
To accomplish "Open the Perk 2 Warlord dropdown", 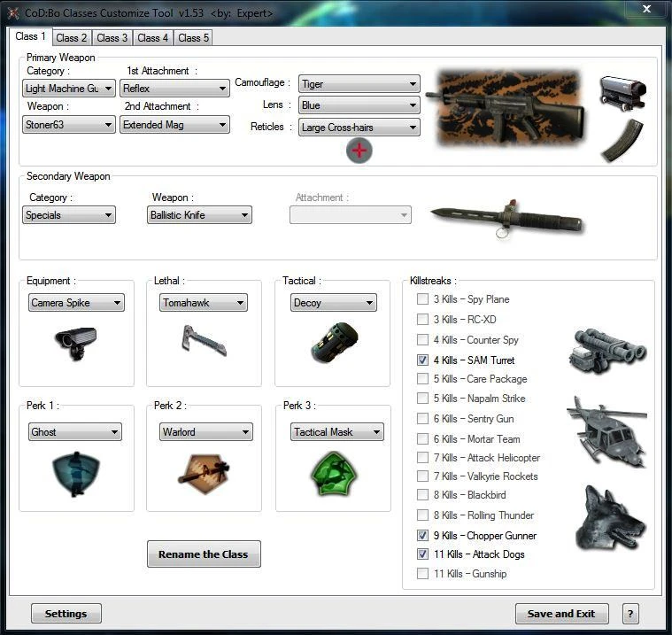I will coord(206,432).
